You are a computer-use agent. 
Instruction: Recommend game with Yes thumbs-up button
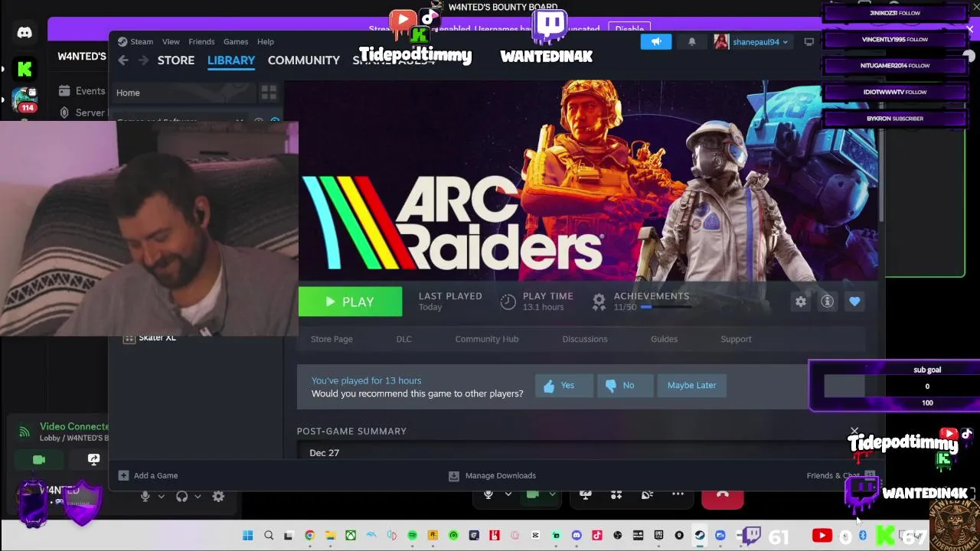point(563,386)
